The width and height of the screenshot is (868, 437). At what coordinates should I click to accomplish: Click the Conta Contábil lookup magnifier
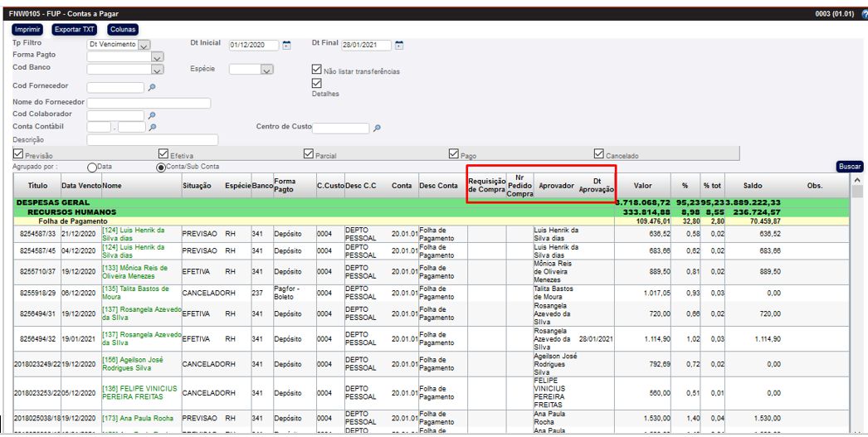tap(152, 128)
